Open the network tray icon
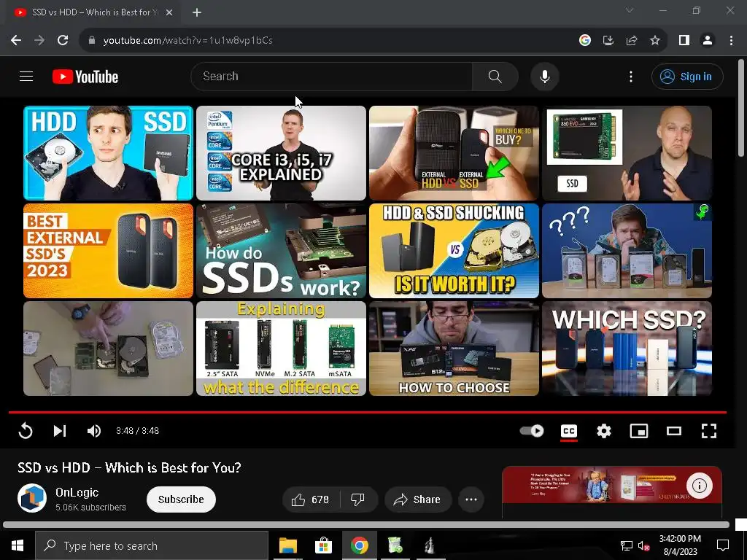The image size is (747, 560). coord(626,545)
